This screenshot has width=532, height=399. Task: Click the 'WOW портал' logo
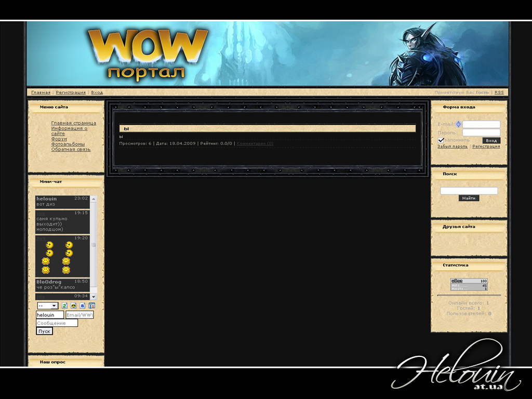pos(148,54)
